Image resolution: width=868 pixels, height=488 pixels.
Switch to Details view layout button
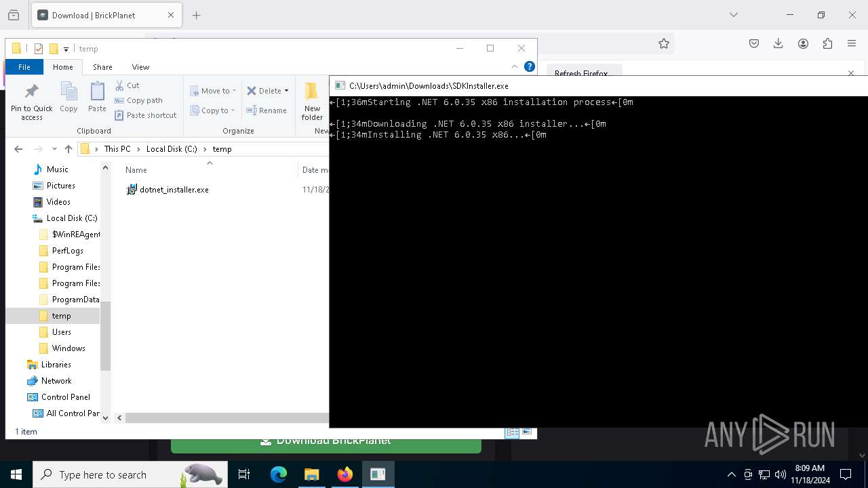[512, 432]
